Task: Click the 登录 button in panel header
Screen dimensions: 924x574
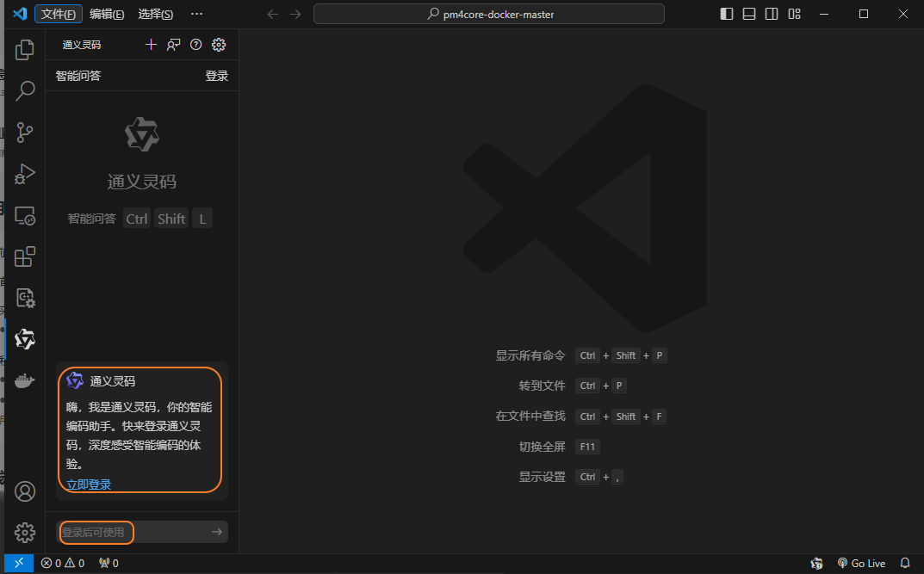Action: click(x=217, y=76)
